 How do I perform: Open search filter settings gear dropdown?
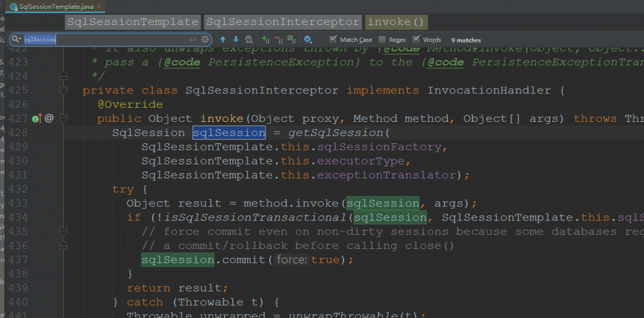[307, 39]
